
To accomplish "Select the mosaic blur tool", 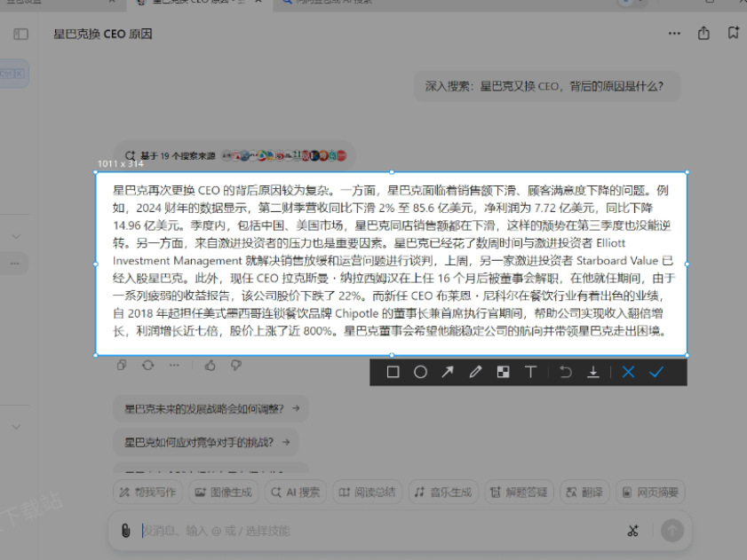I will coord(503,372).
